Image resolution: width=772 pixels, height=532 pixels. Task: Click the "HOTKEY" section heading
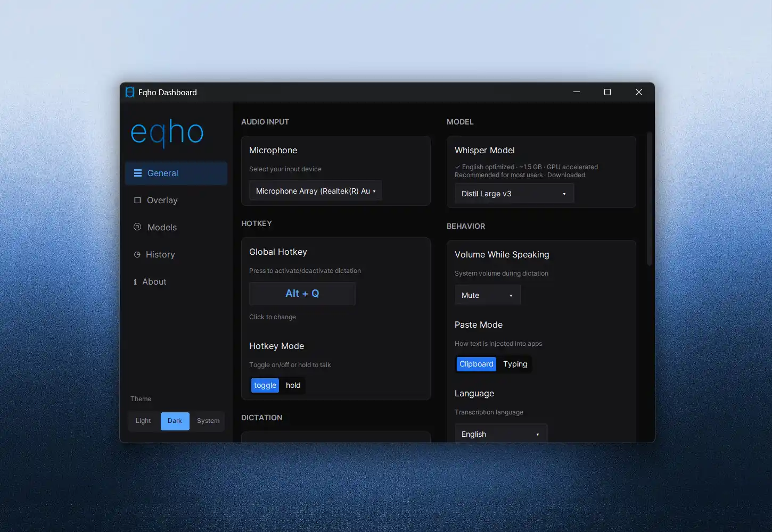point(257,223)
